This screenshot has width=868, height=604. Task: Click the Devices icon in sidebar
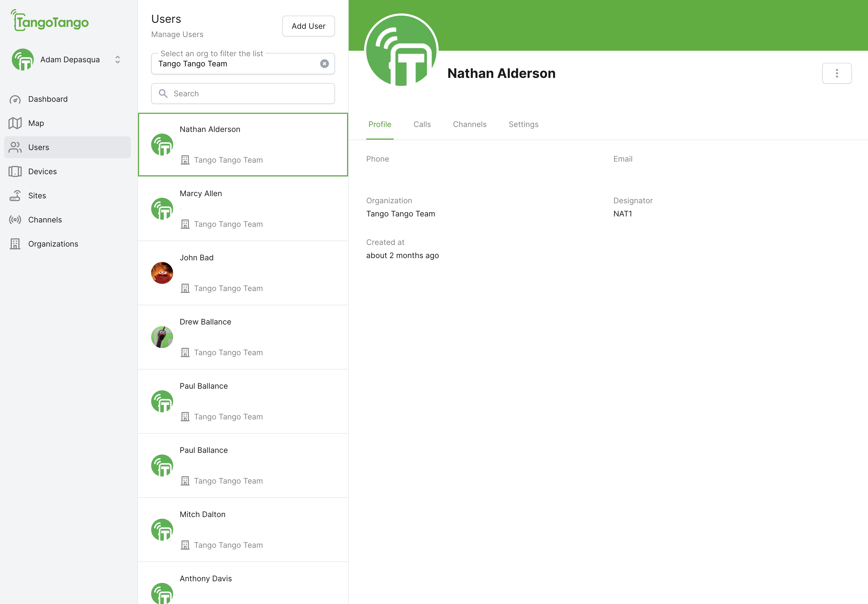(15, 172)
